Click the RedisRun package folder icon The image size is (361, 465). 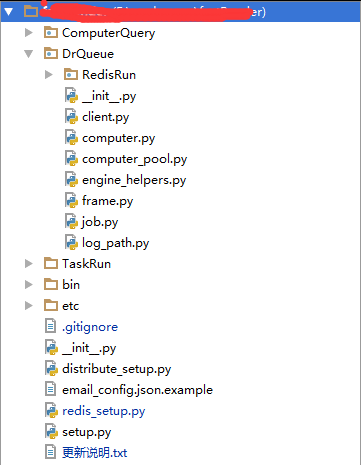tap(71, 75)
